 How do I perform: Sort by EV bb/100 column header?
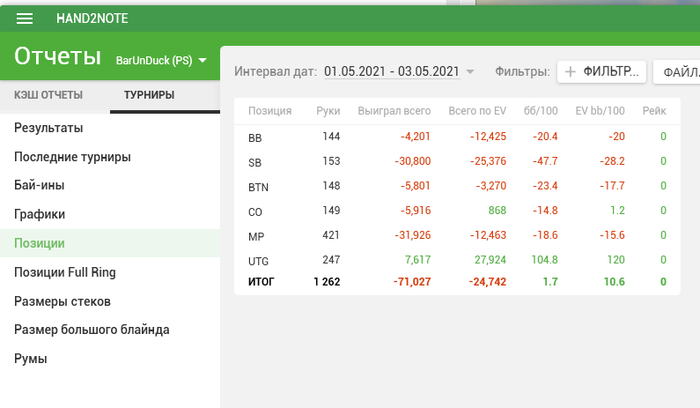coord(600,111)
